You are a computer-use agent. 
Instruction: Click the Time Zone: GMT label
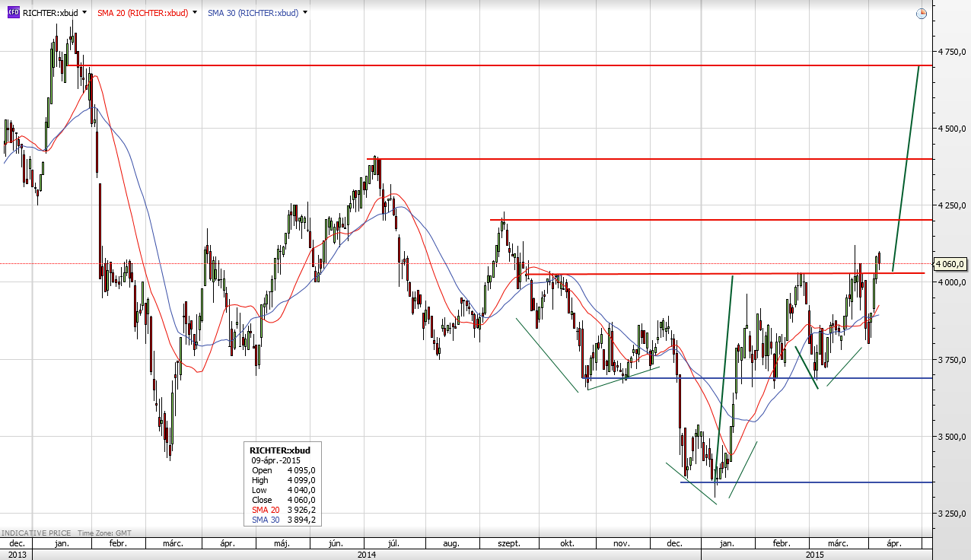click(103, 533)
